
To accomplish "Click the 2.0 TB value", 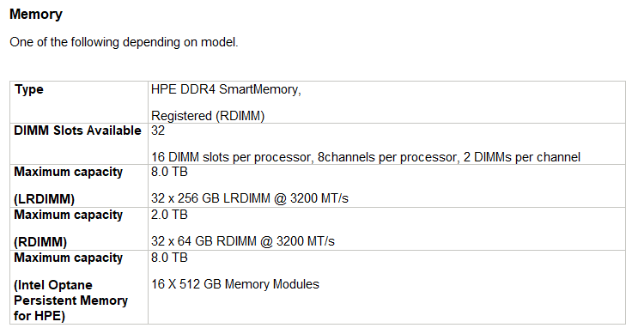I will pyautogui.click(x=169, y=215).
